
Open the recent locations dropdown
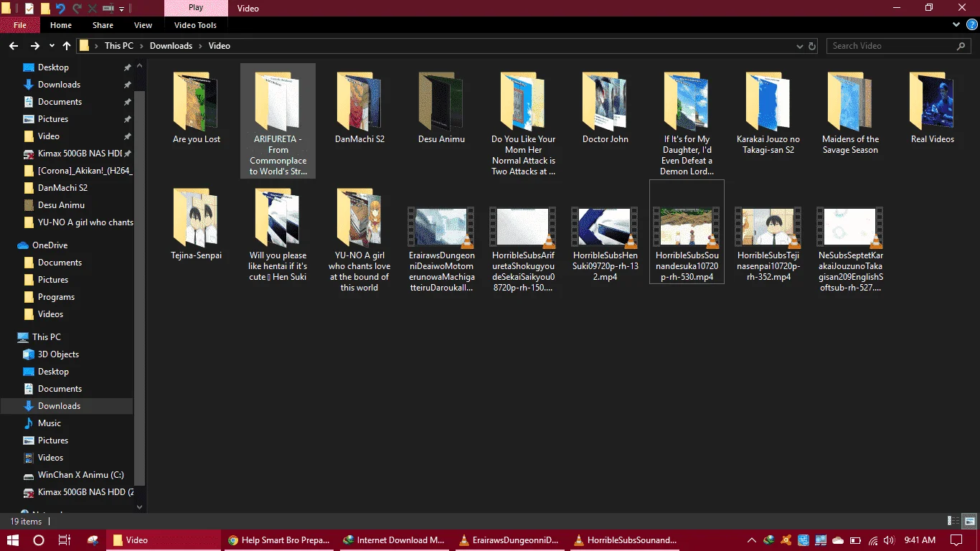52,46
